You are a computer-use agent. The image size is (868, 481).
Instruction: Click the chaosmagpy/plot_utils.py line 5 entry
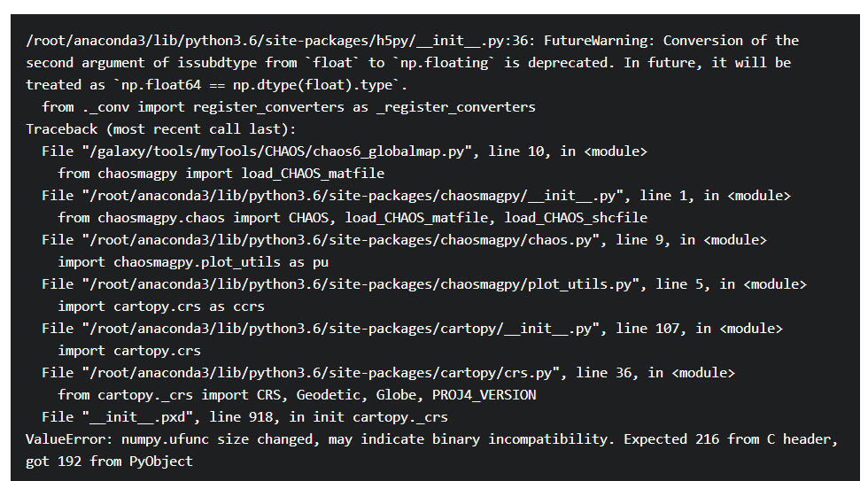(x=424, y=284)
